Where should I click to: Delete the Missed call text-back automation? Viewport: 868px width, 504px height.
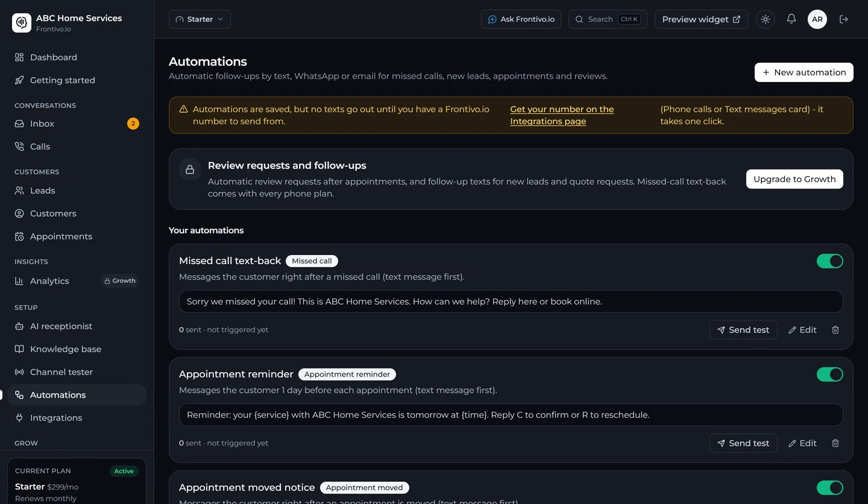point(835,330)
